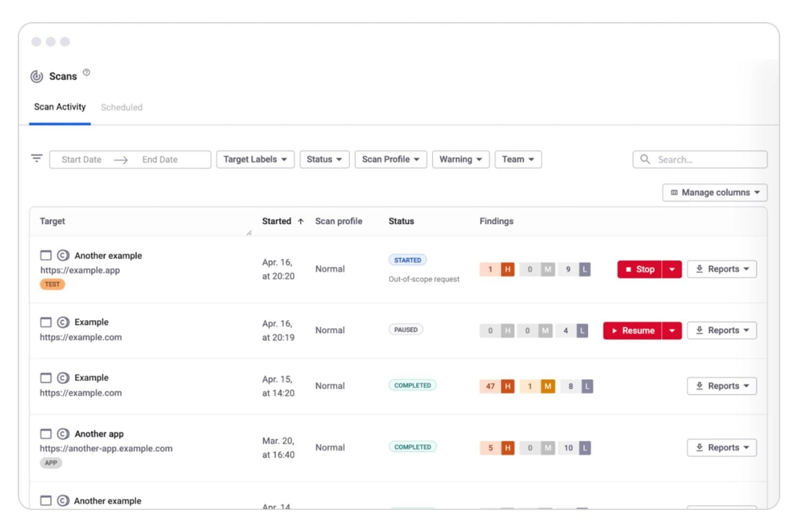
Task: Click the target icon for Example started 20:19
Action: [x=63, y=322]
